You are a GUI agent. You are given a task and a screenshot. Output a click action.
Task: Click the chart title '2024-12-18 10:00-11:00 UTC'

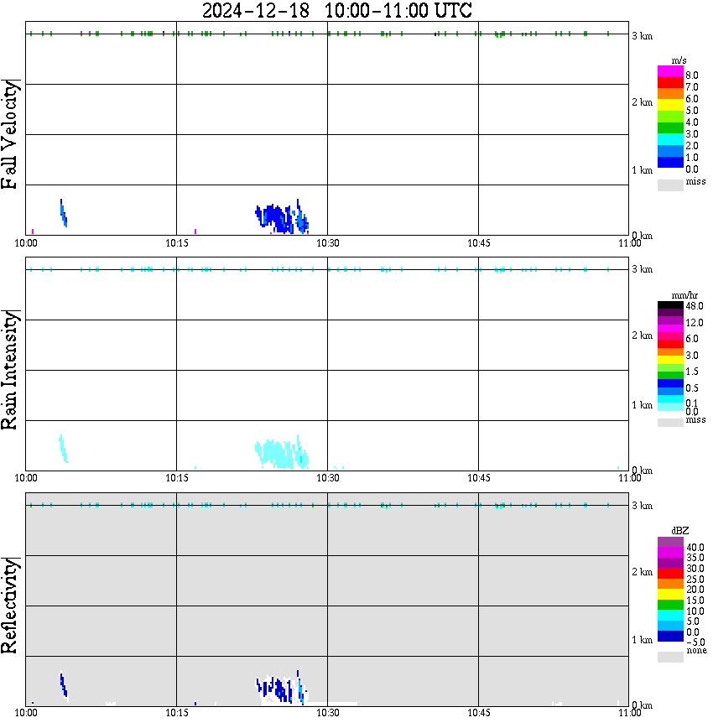(x=336, y=10)
